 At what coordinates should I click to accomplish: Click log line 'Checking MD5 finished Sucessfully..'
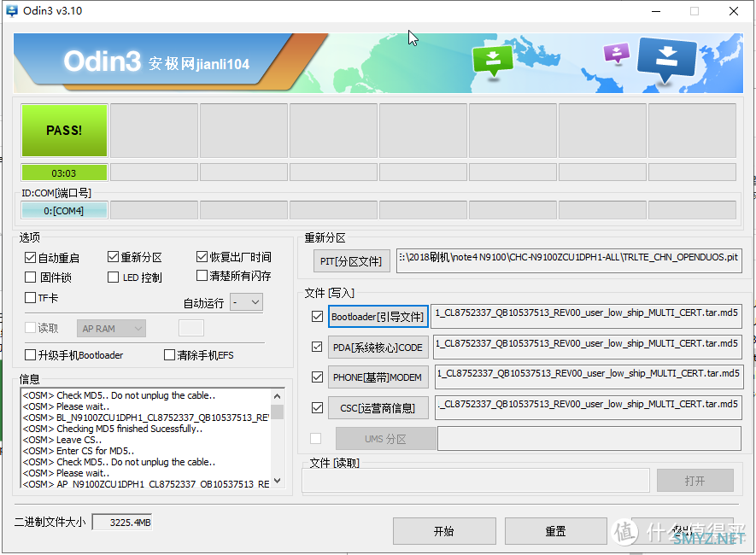coord(113,429)
